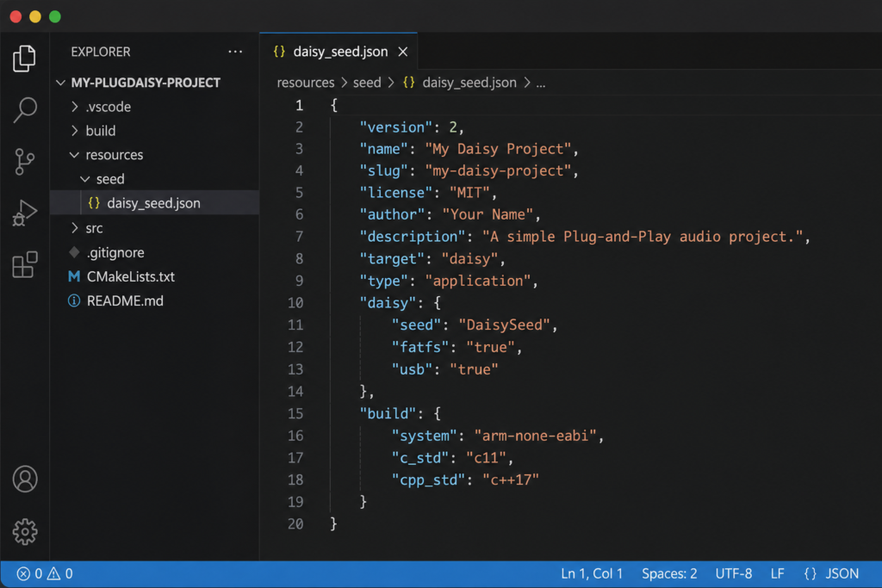The image size is (882, 588).
Task: Click the "usb" key
Action: click(413, 369)
